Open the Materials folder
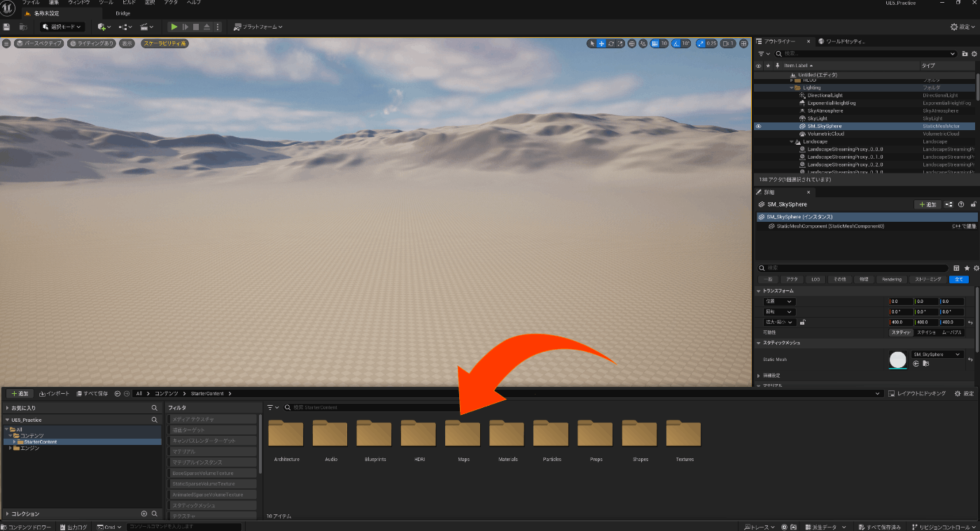The image size is (980, 531). coord(507,440)
